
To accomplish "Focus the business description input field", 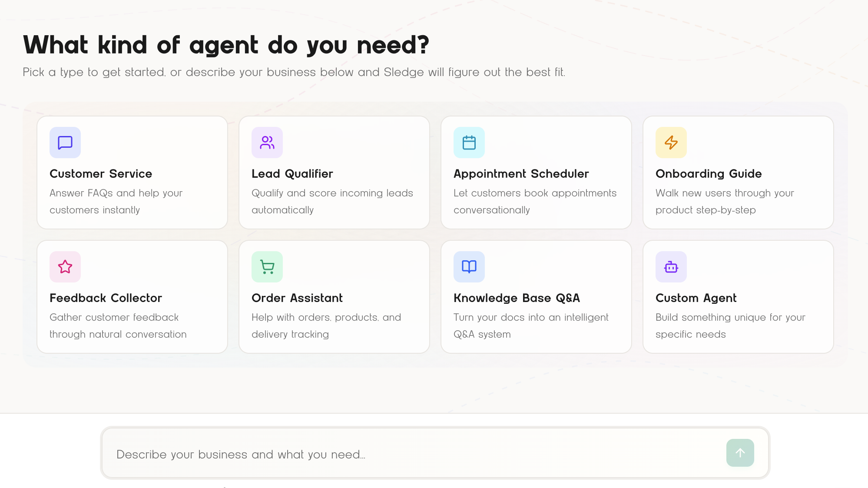I will coord(413,454).
